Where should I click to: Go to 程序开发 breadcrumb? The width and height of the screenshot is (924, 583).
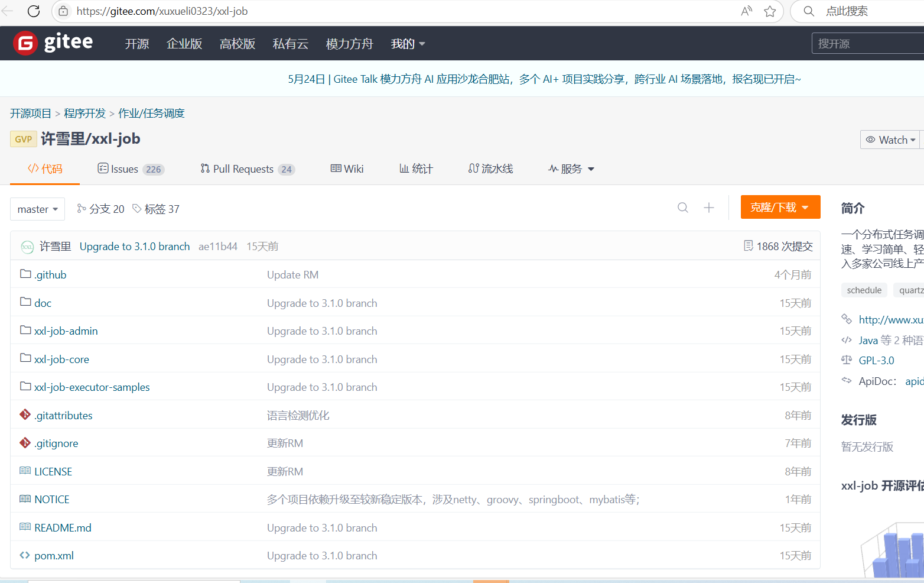(84, 113)
